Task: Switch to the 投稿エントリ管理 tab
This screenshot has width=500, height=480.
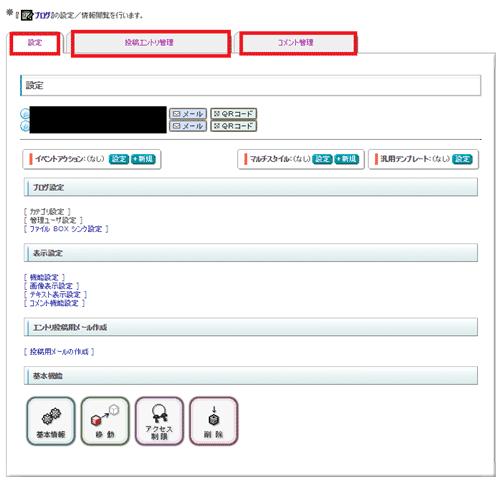Action: click(x=151, y=43)
